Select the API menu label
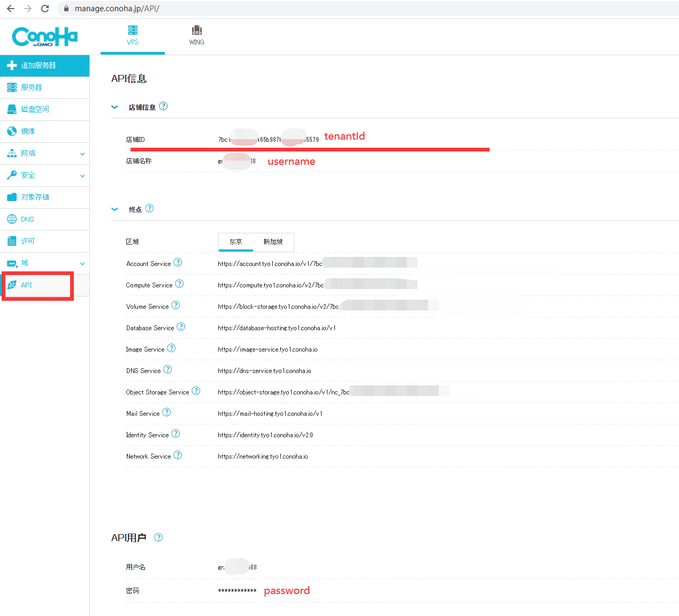 (27, 285)
